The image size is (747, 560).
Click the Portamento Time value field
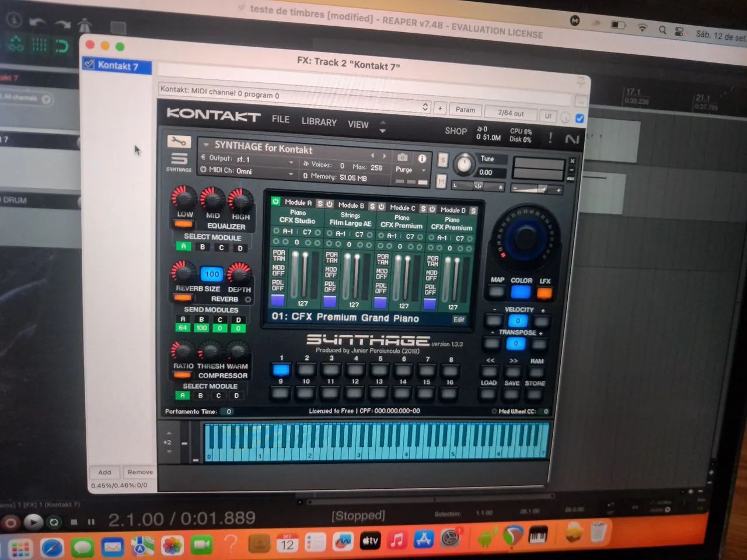[x=229, y=411]
